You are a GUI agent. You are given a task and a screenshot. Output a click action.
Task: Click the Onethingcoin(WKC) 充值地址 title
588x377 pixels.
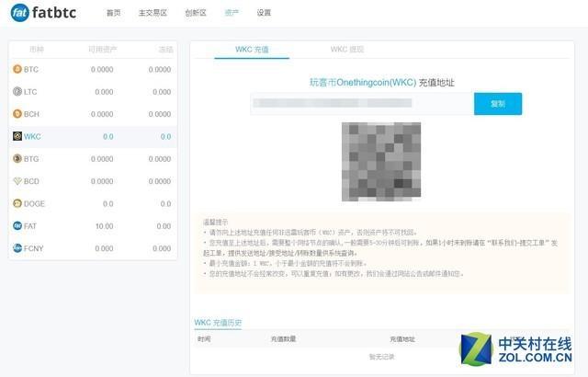(382, 83)
